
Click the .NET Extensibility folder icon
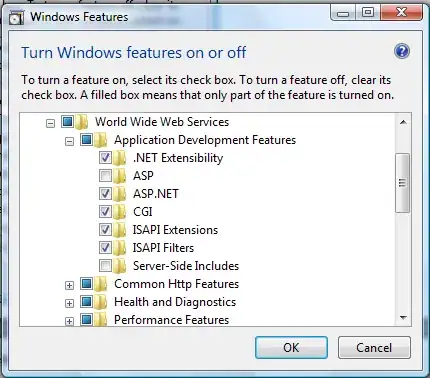(x=119, y=158)
